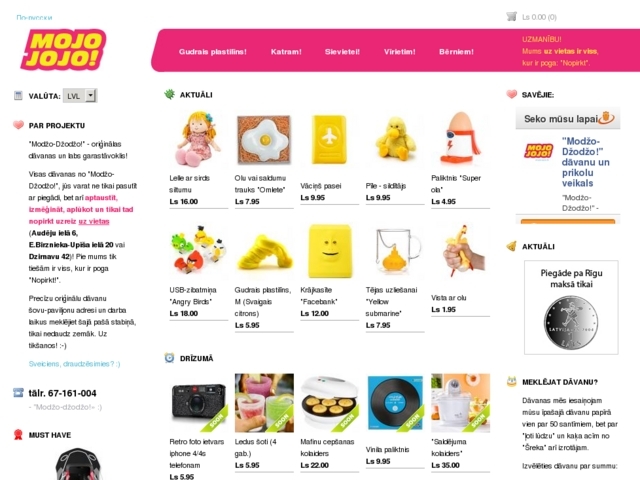The image size is (640, 480).
Task: Click the Olu vai saldumu trauks Omlete link
Action: point(260,184)
